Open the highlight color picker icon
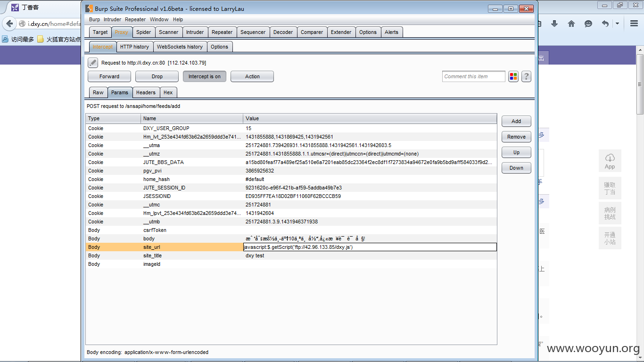Viewport: 644px width, 362px height. click(513, 76)
